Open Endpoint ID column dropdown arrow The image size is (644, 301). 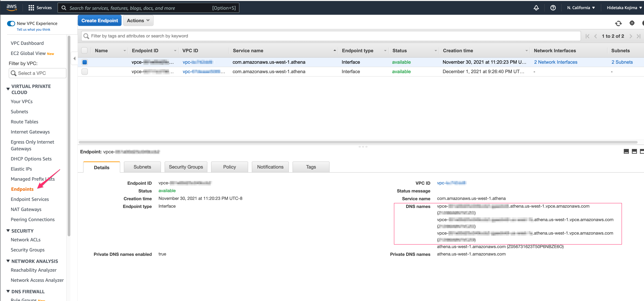click(x=175, y=51)
